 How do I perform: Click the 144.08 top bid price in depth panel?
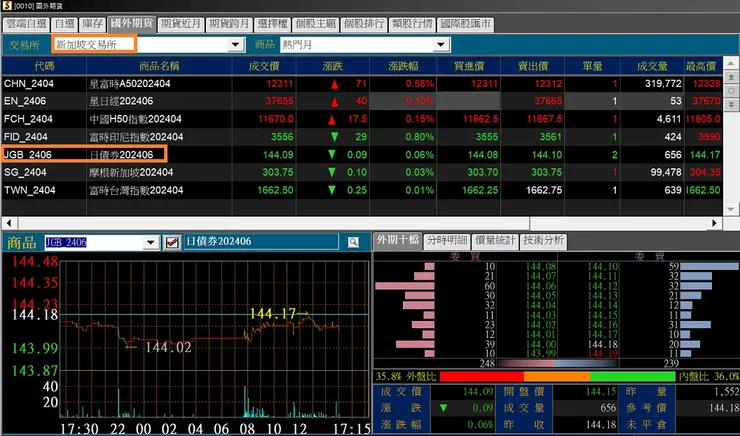coord(541,267)
